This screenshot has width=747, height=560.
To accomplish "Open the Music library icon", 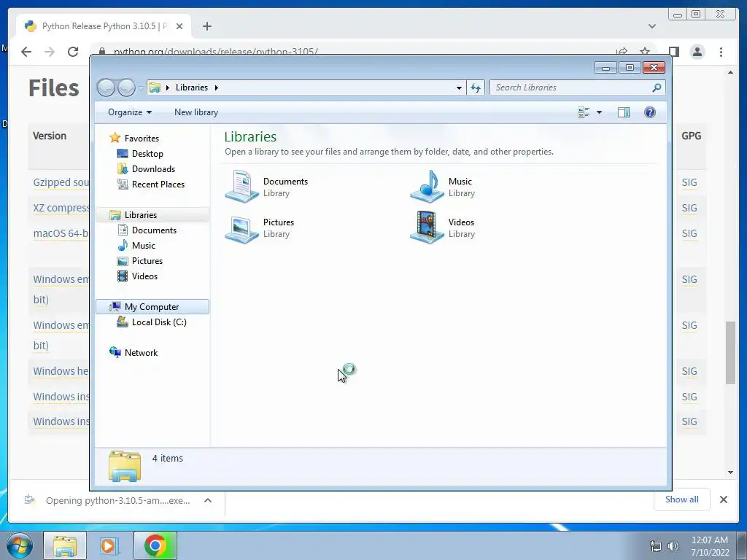I will pyautogui.click(x=427, y=187).
